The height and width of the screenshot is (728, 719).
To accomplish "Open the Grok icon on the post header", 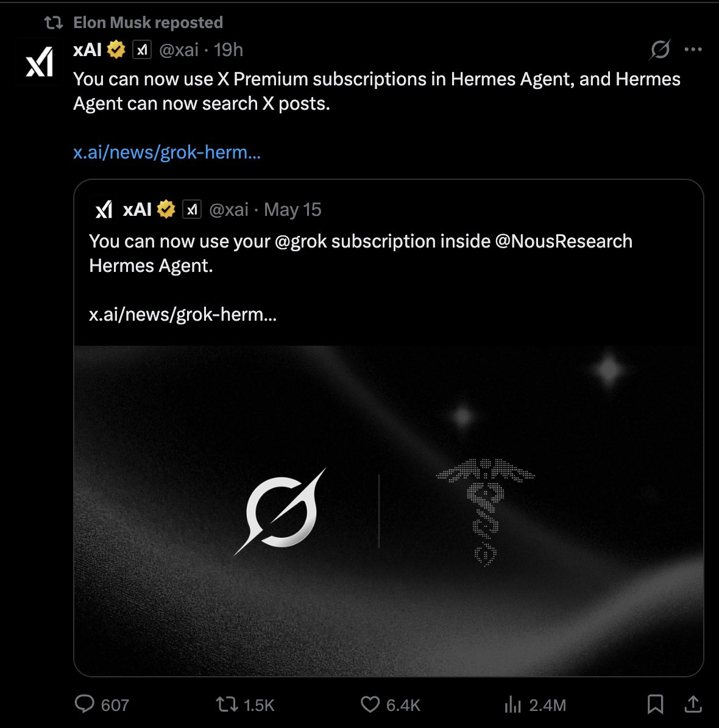I will tap(660, 49).
